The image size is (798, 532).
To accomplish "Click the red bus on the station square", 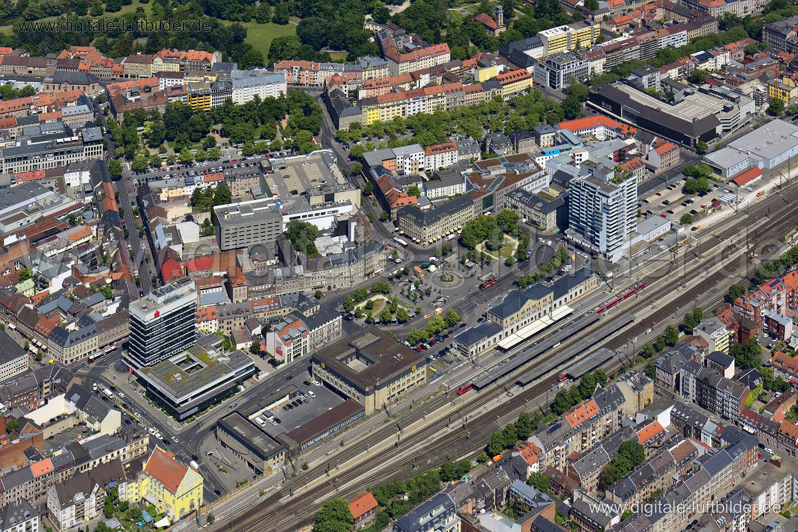I will (x=487, y=284).
